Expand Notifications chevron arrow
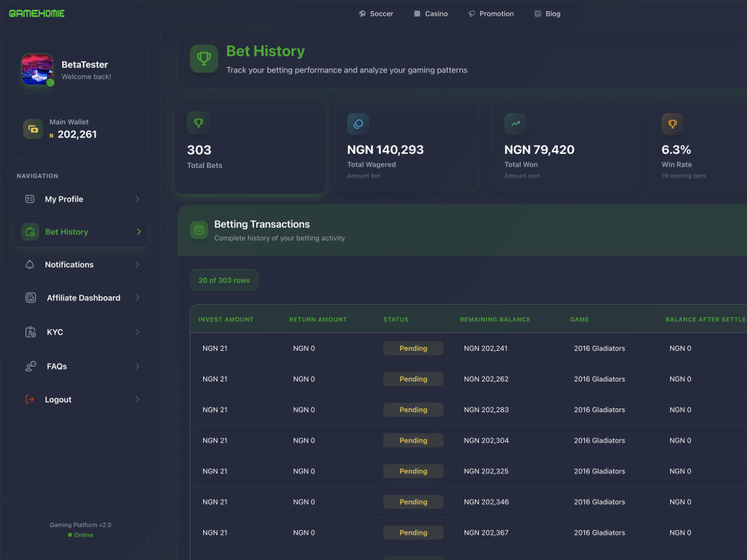 click(137, 264)
